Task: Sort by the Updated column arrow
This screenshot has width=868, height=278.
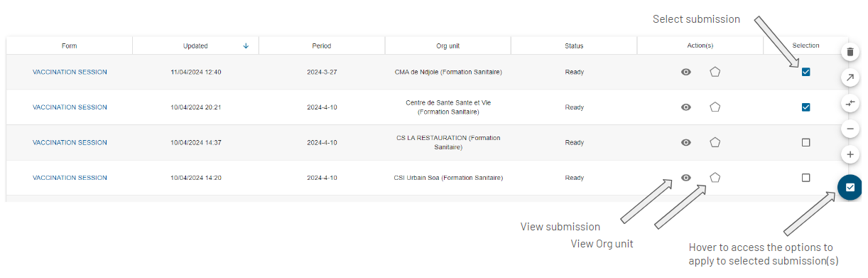Action: coord(246,46)
